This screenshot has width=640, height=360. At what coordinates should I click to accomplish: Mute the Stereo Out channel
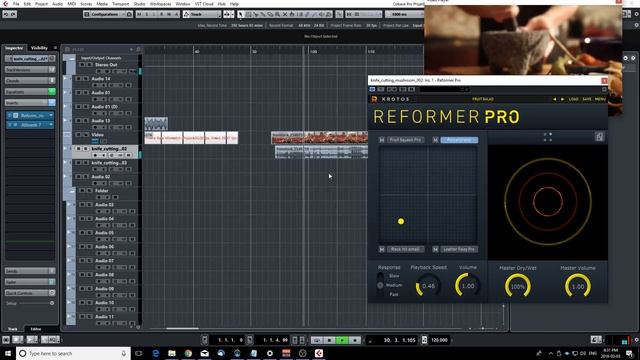pos(82,65)
